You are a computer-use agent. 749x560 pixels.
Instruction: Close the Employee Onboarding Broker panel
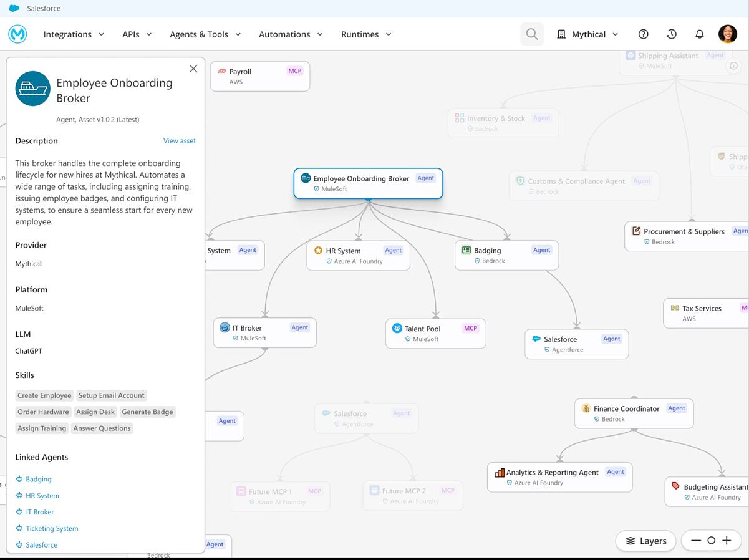[x=193, y=69]
